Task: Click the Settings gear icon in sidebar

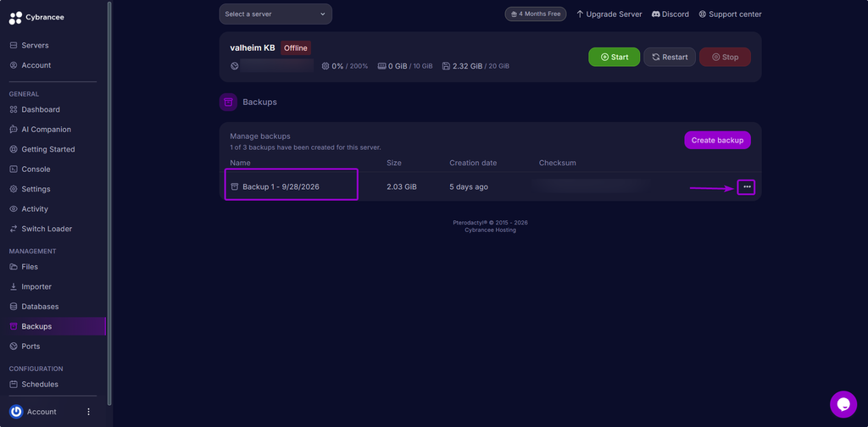Action: (14, 189)
